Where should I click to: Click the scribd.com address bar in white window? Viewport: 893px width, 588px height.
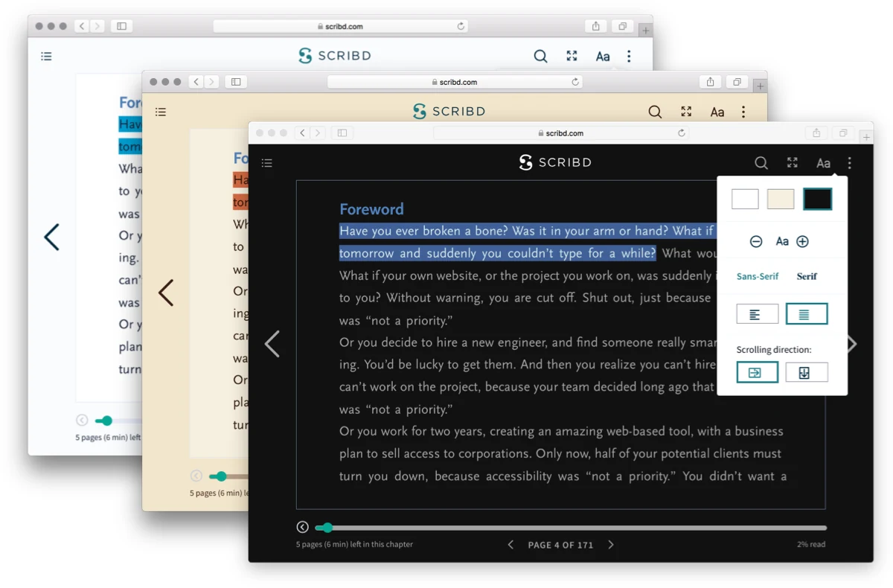pyautogui.click(x=341, y=26)
